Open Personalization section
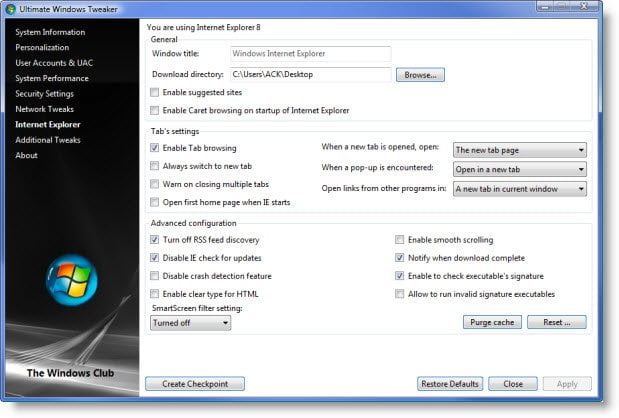Viewport: 619px width, 418px height. pyautogui.click(x=42, y=47)
